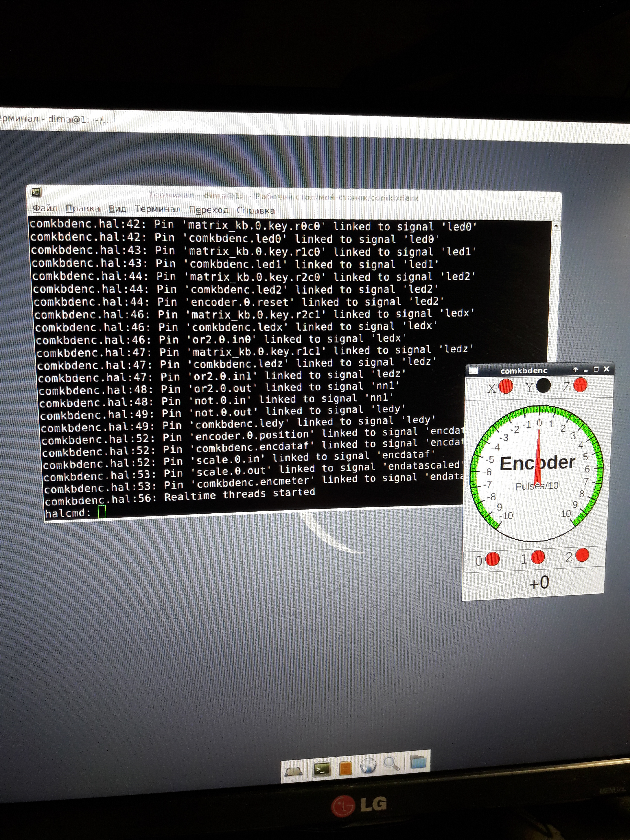
Task: Click the comkbdenc window menu icon
Action: 473,371
